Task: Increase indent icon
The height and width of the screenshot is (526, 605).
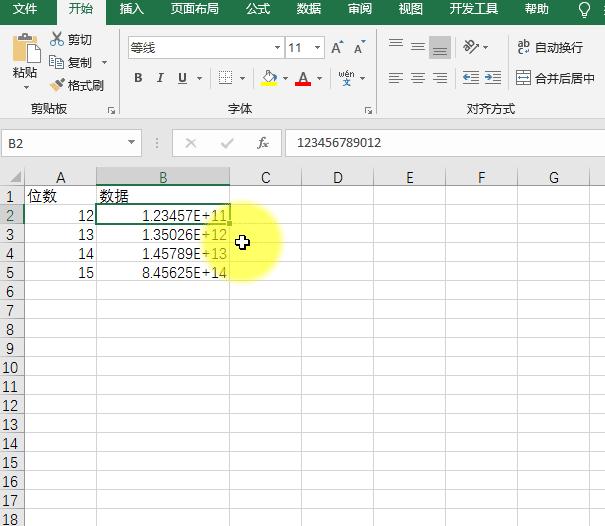Action: coord(493,78)
